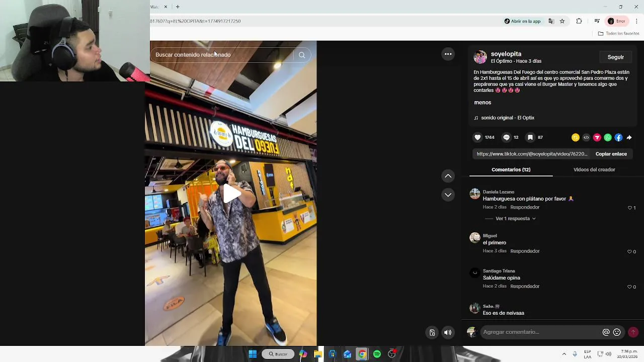Post comment with red send button
This screenshot has width=644, height=362.
click(x=633, y=332)
